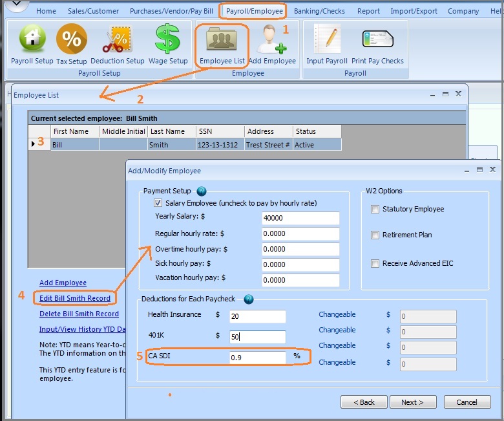
Task: Click the Vacation hourly pay field
Action: (x=300, y=280)
